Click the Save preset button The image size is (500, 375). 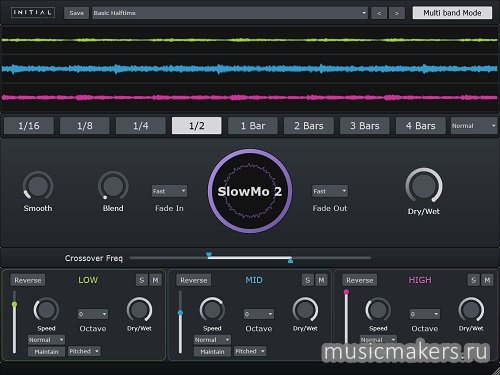tap(76, 13)
